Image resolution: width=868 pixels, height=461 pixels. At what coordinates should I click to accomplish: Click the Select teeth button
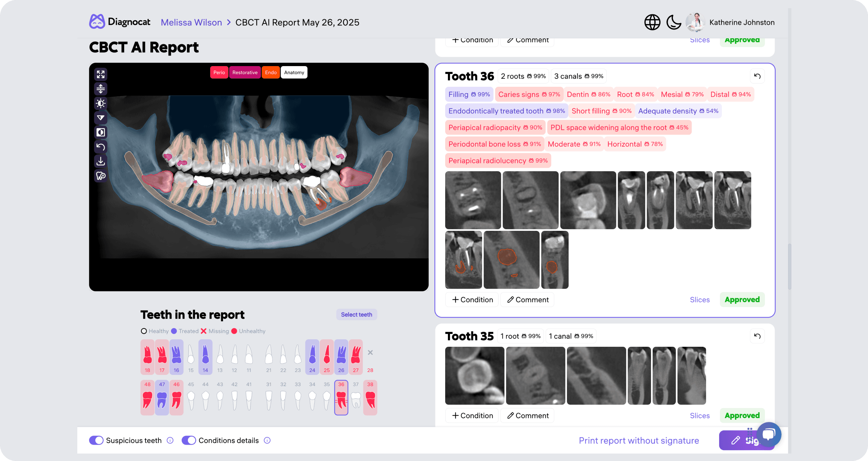coord(356,315)
